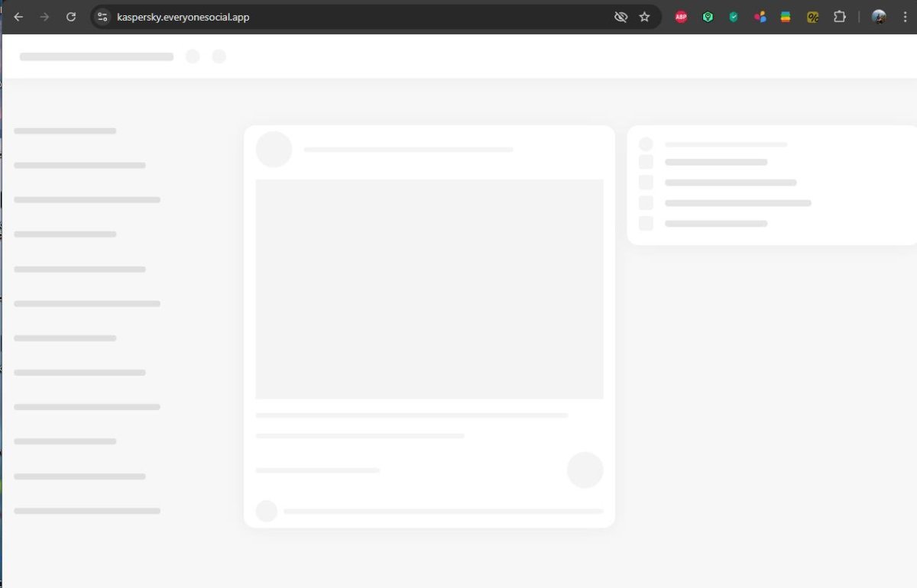Click the crossed-out eye icon in address bar
Image resolution: width=917 pixels, height=588 pixels.
pos(621,17)
